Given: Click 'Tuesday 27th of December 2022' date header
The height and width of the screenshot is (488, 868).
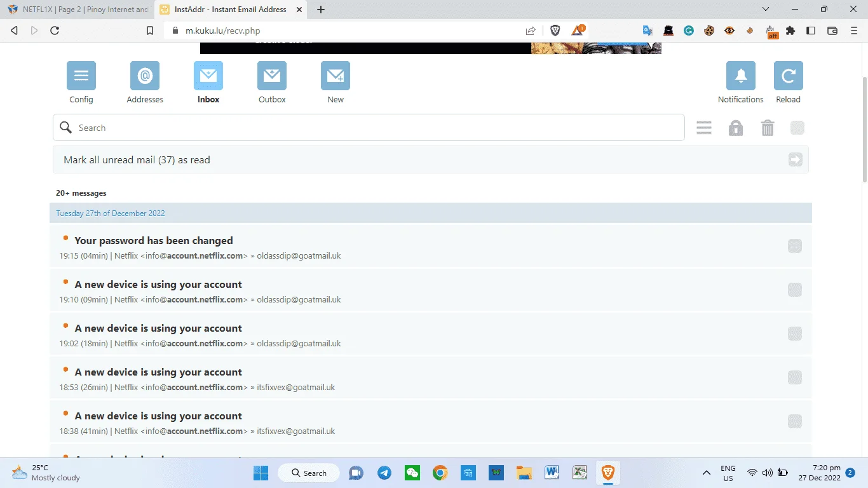Looking at the screenshot, I should (x=111, y=213).
